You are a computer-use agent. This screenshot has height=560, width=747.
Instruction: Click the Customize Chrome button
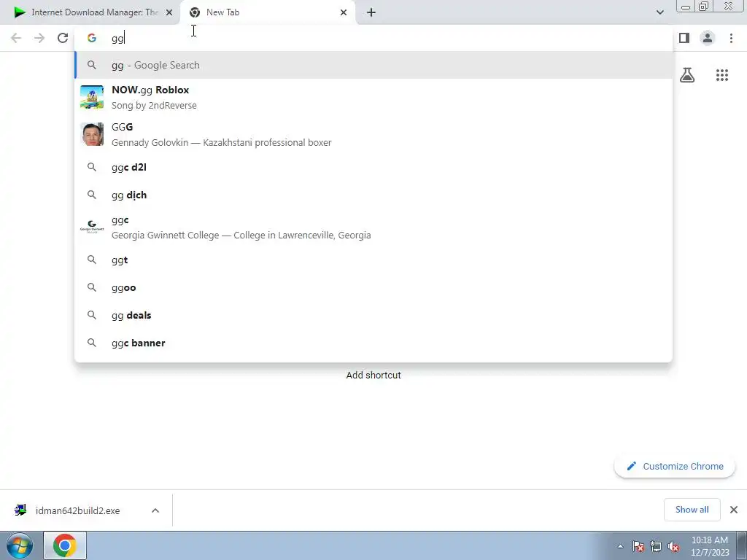click(675, 466)
